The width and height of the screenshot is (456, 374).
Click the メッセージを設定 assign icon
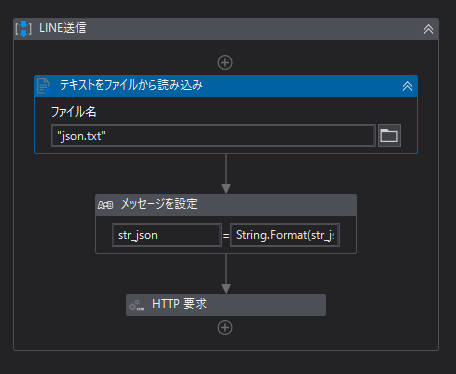(x=105, y=205)
